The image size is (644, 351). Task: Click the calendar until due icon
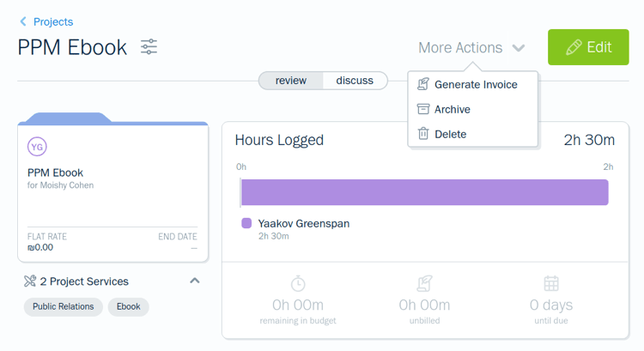pyautogui.click(x=551, y=283)
